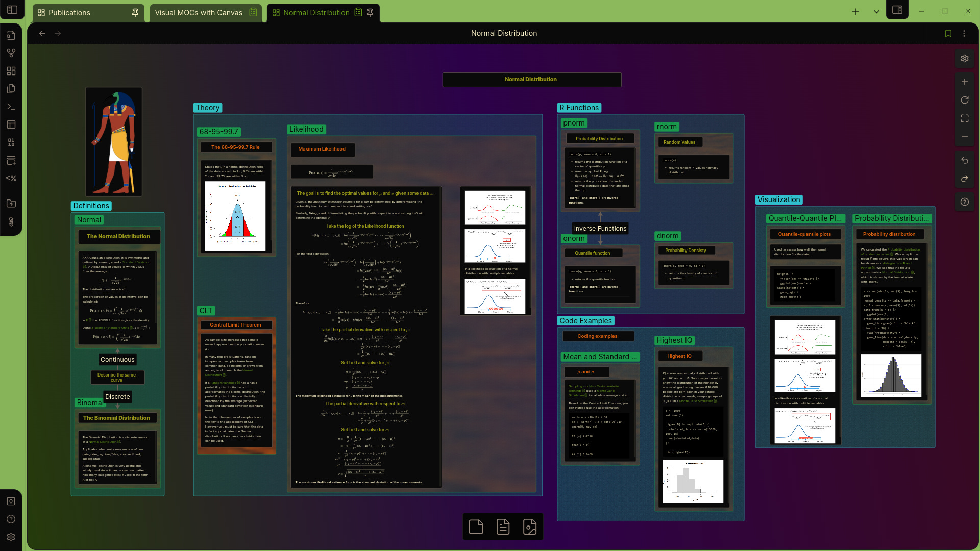The width and height of the screenshot is (980, 551).
Task: Toggle the left sidebar expander
Action: point(12,10)
